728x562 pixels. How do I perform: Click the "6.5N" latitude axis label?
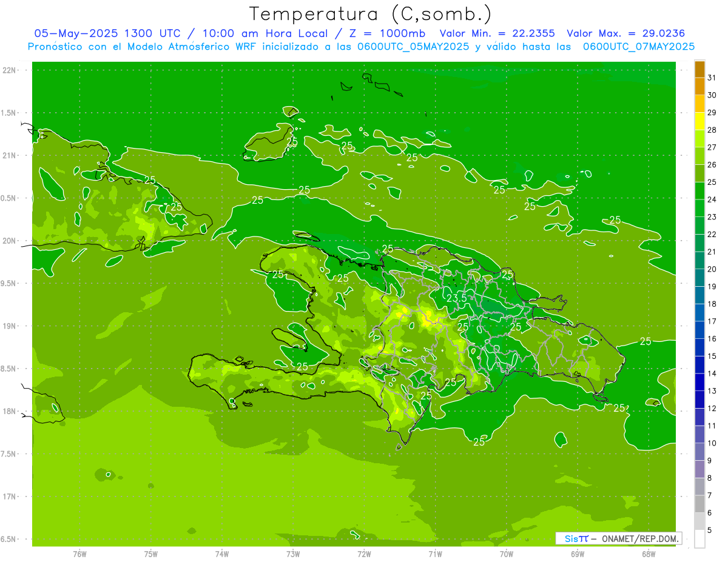click(10, 539)
